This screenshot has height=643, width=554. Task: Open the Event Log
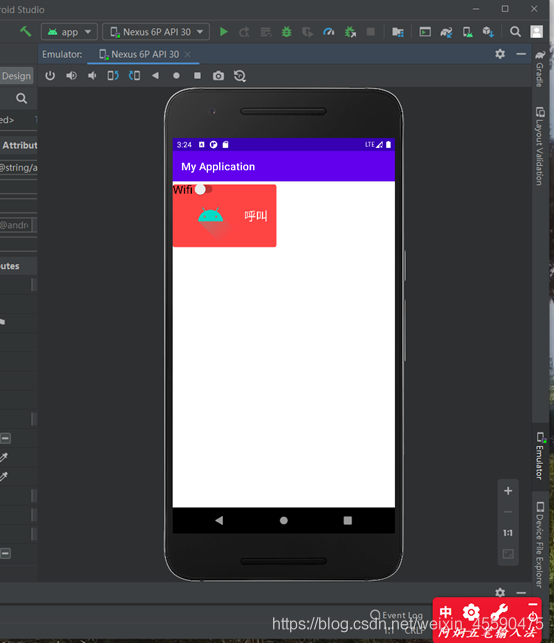coord(397,615)
